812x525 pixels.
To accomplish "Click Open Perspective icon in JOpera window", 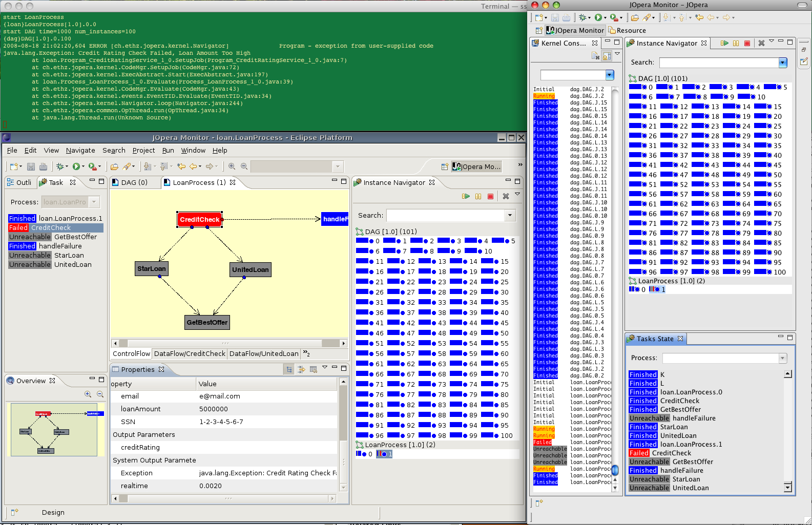I will coord(539,30).
